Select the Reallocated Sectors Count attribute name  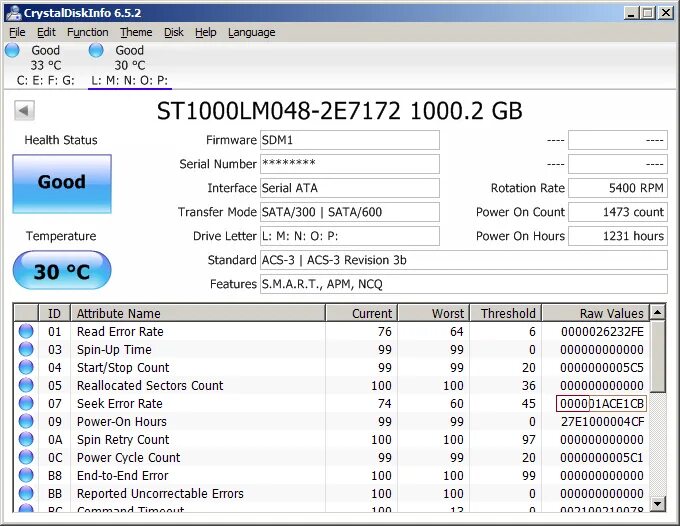(150, 386)
